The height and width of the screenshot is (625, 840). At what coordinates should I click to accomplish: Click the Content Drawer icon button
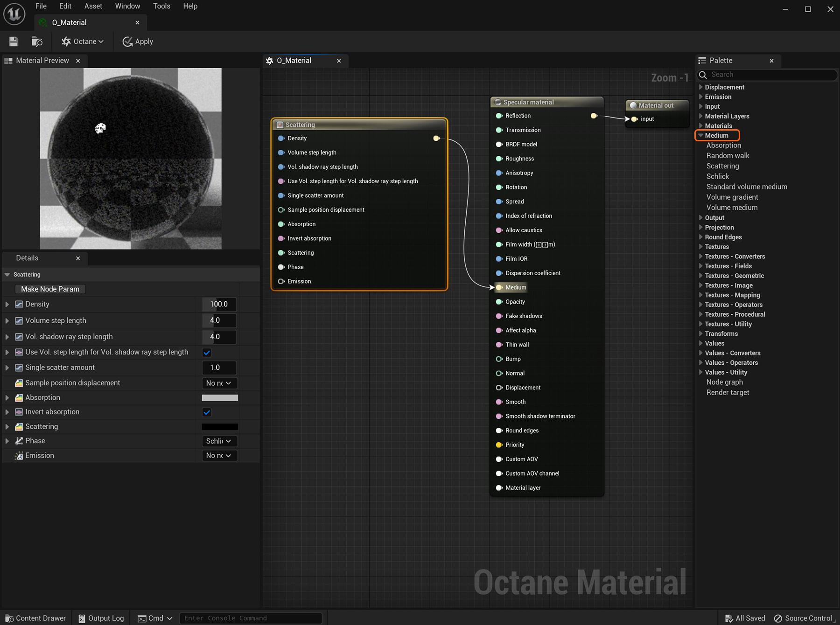36,618
